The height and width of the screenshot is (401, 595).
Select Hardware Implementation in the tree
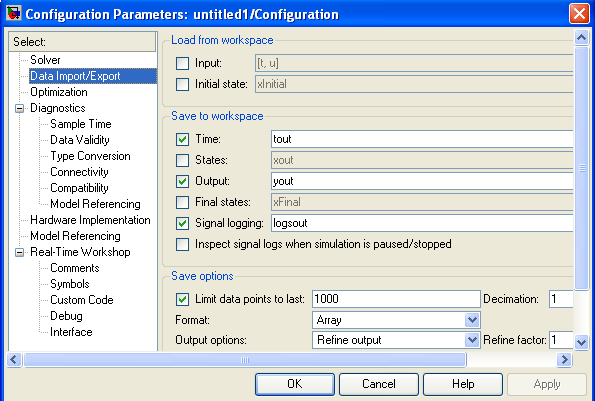click(x=90, y=220)
